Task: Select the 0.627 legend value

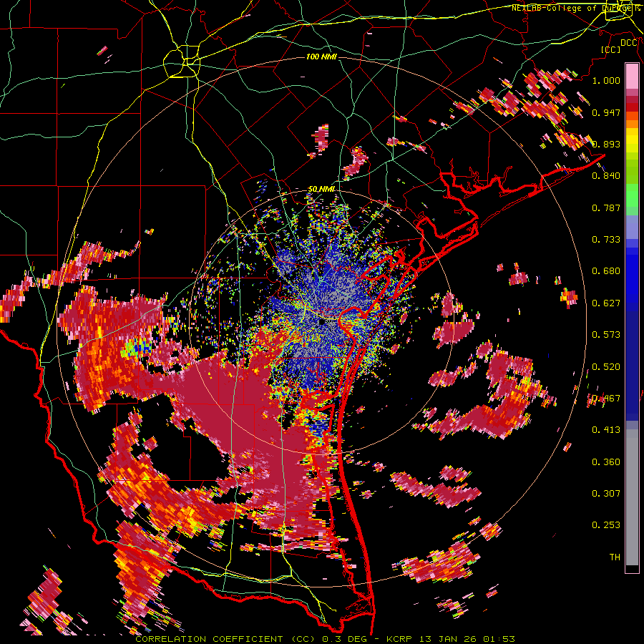Action: coord(606,303)
